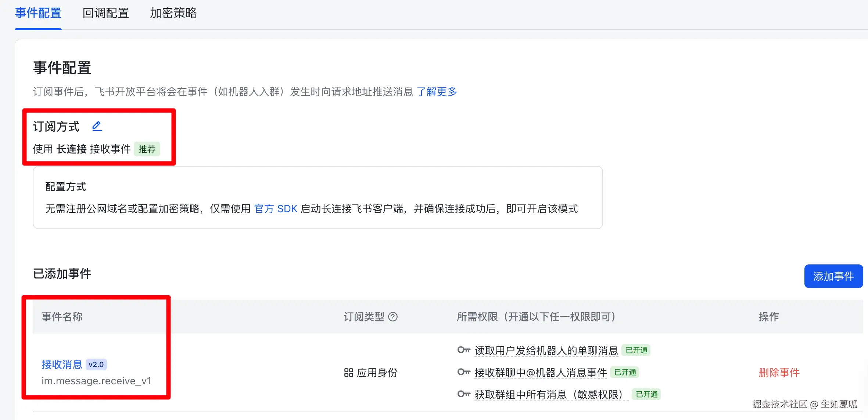
Task: Click the key icon before 读取用户发给机器人的单聊消息
Action: [x=464, y=350]
